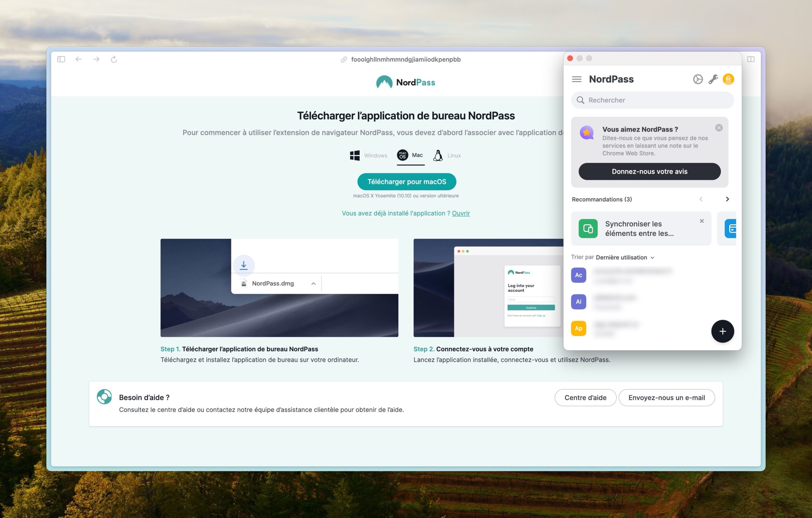The width and height of the screenshot is (812, 518).
Task: Click the 'Besoin d'aide ?' heading
Action: point(144,397)
